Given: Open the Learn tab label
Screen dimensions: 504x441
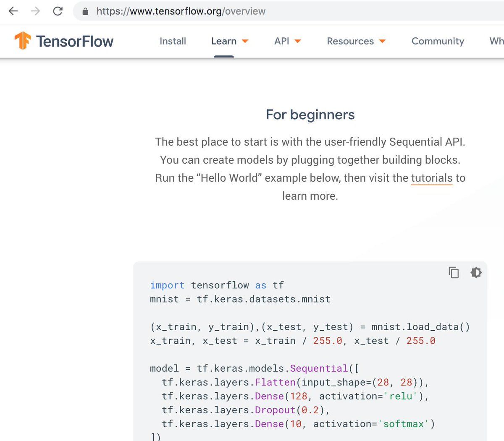Looking at the screenshot, I should [x=224, y=41].
